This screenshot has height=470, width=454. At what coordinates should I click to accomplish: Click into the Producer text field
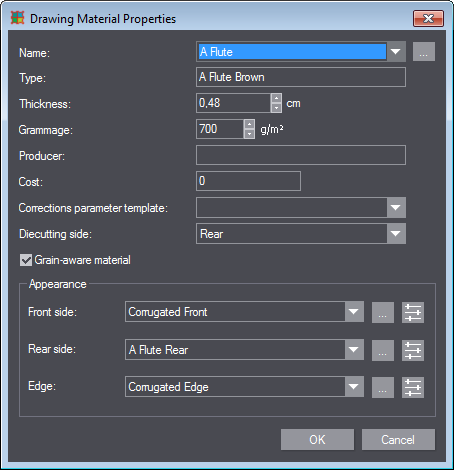[301, 155]
